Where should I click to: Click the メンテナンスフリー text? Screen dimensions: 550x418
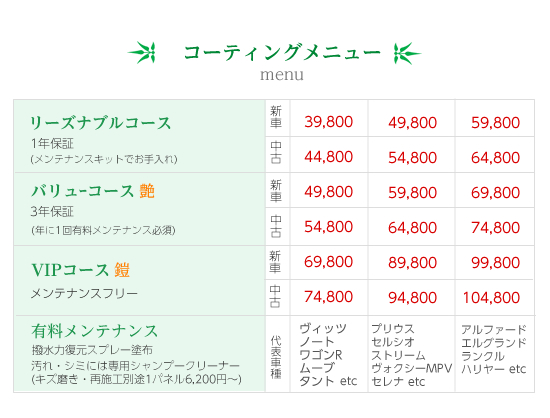[x=84, y=294]
